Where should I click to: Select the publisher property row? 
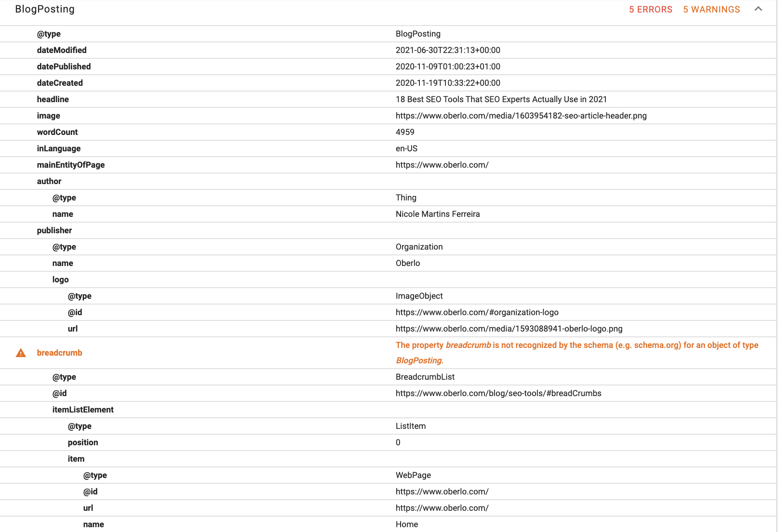click(54, 230)
